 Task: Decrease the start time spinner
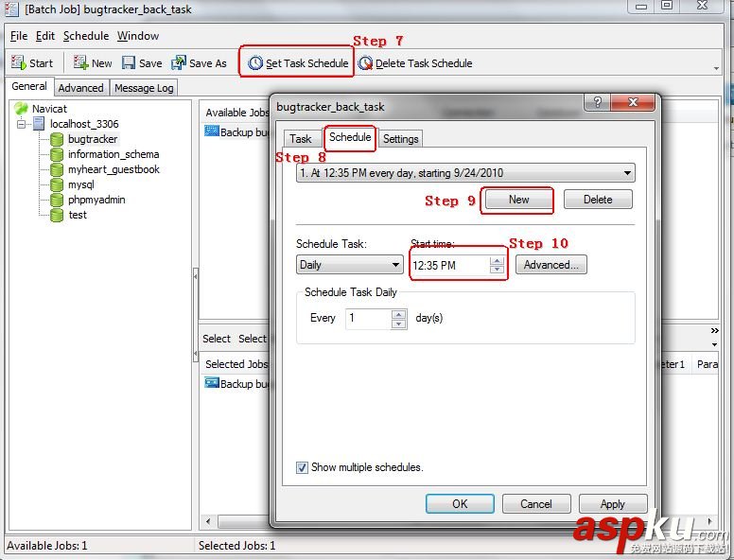click(x=497, y=269)
